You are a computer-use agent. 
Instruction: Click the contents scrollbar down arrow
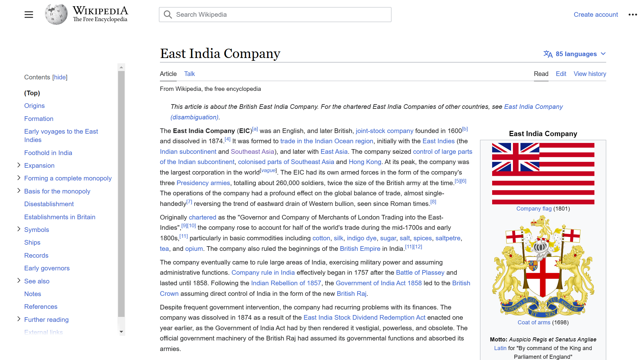pyautogui.click(x=121, y=332)
